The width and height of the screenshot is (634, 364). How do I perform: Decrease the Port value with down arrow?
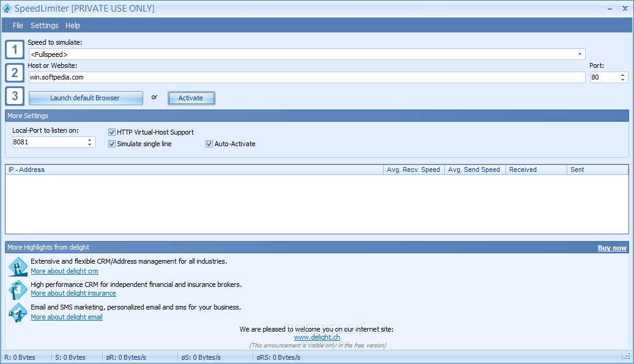(623, 80)
